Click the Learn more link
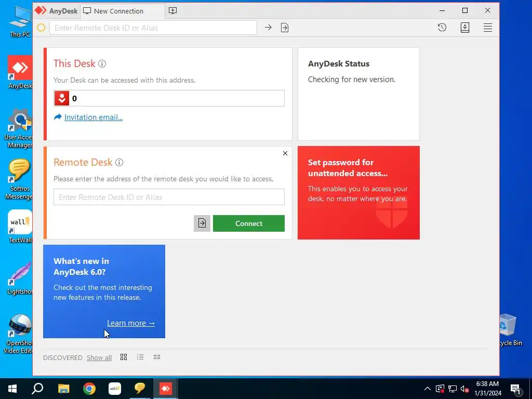The height and width of the screenshot is (399, 532). [131, 323]
